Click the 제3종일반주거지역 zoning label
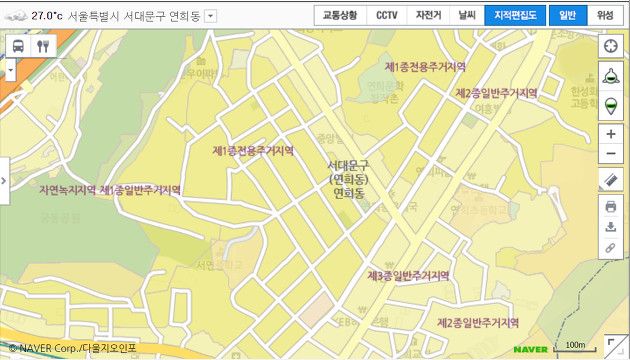The image size is (630, 360). pos(408,276)
